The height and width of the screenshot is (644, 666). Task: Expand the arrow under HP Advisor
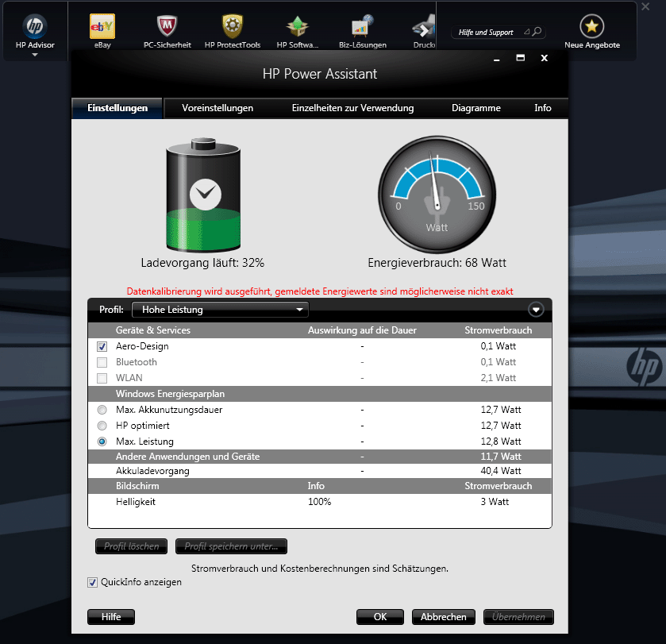click(x=35, y=55)
